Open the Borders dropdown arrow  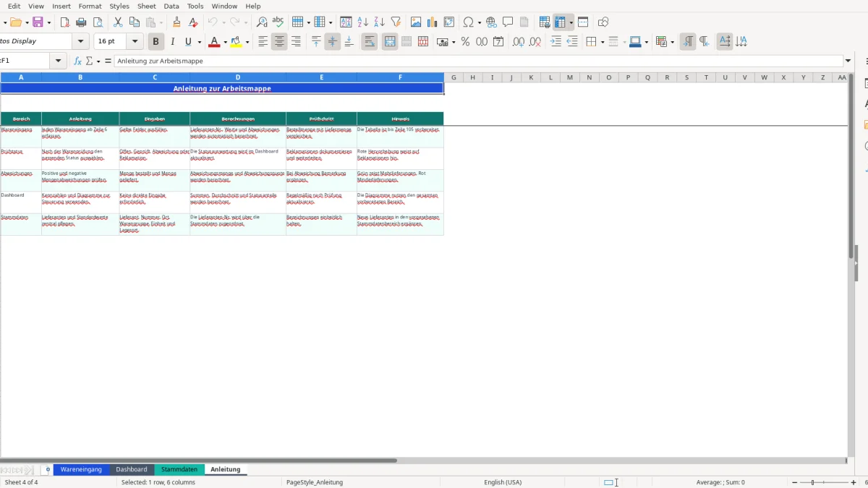tap(602, 42)
